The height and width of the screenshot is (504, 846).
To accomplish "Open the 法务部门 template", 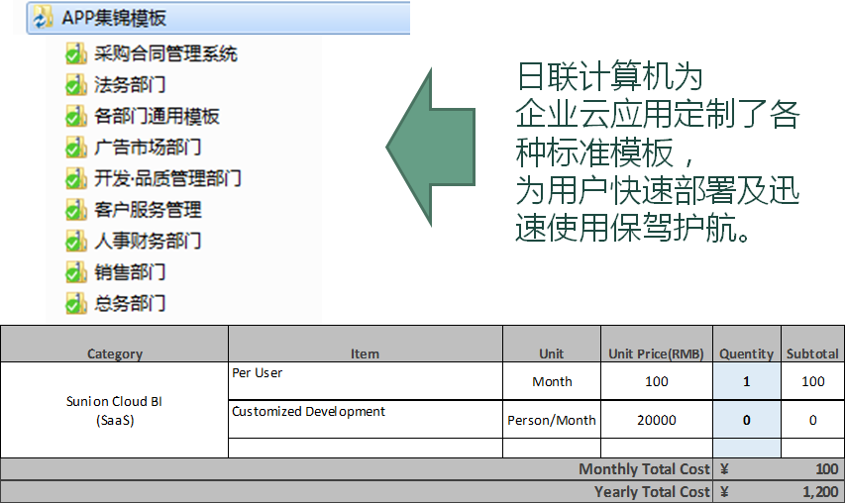I will click(x=130, y=84).
